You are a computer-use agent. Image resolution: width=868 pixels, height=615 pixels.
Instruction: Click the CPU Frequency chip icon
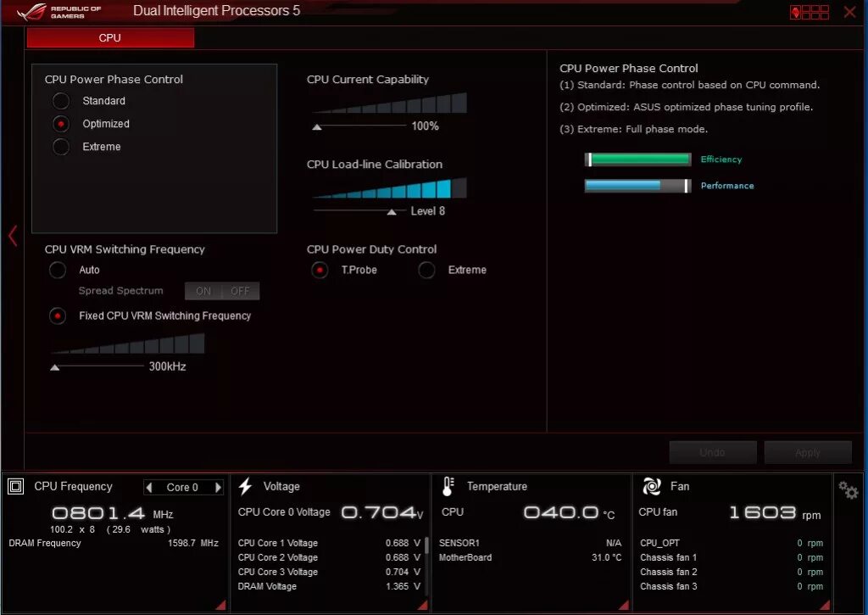point(15,486)
